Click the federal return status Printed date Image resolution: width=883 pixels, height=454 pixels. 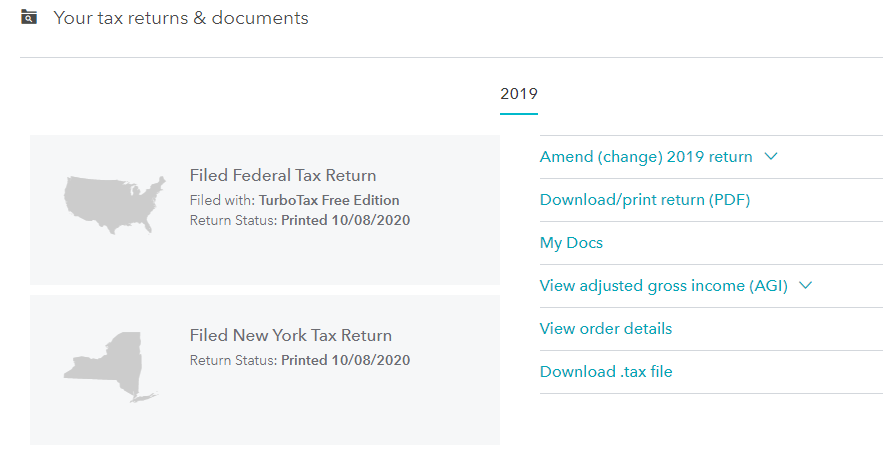coord(345,220)
